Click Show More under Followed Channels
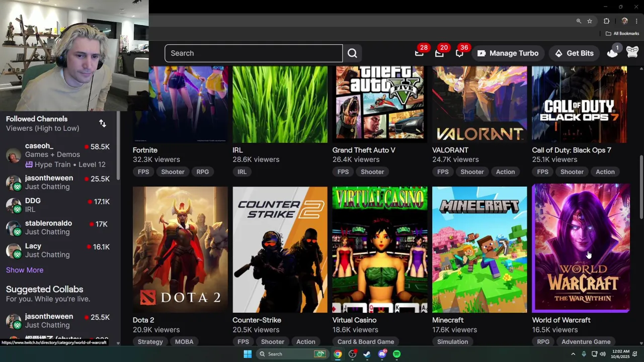This screenshot has width=644, height=362. [x=25, y=270]
